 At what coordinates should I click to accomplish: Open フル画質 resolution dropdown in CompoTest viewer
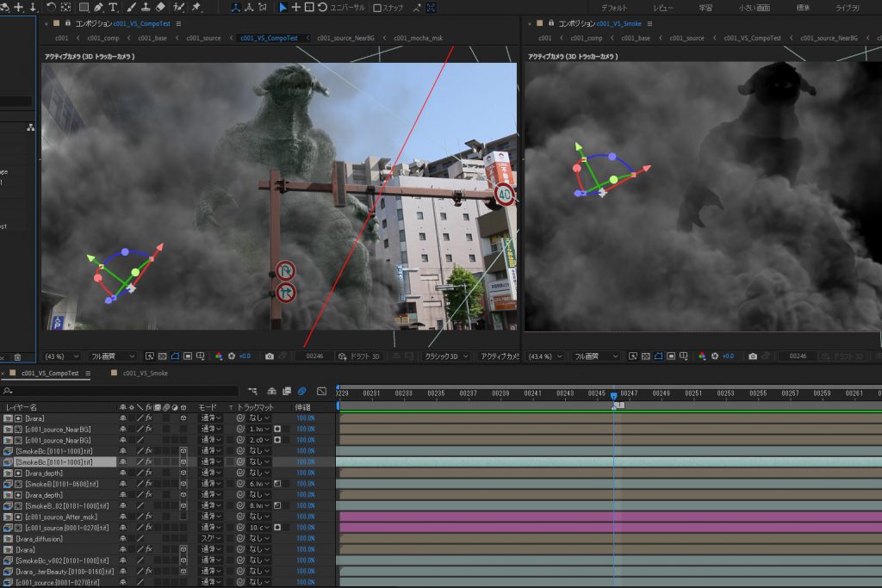(113, 356)
